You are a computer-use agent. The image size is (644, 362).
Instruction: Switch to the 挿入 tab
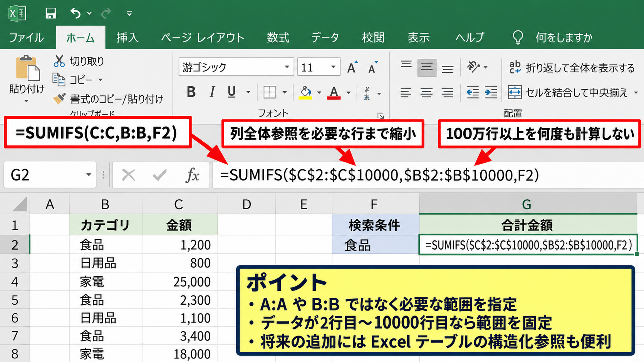pyautogui.click(x=127, y=37)
